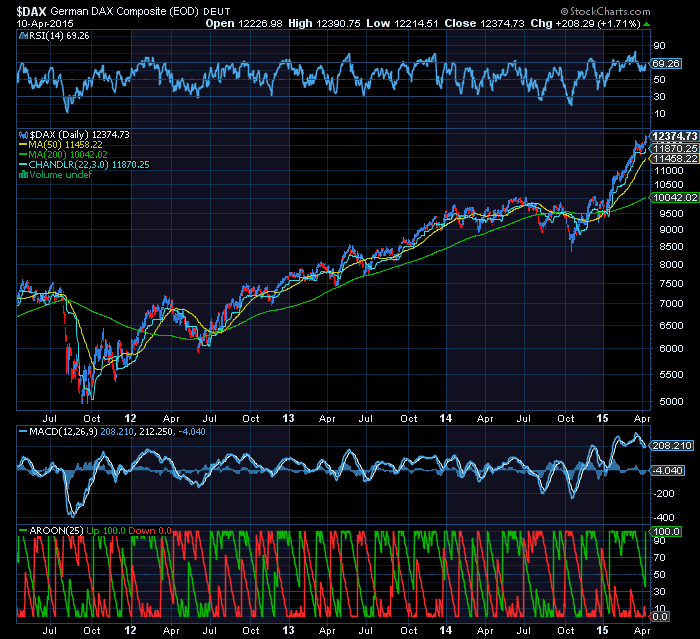The image size is (700, 639).
Task: Click the 5000 price axis label
Action: tap(671, 401)
